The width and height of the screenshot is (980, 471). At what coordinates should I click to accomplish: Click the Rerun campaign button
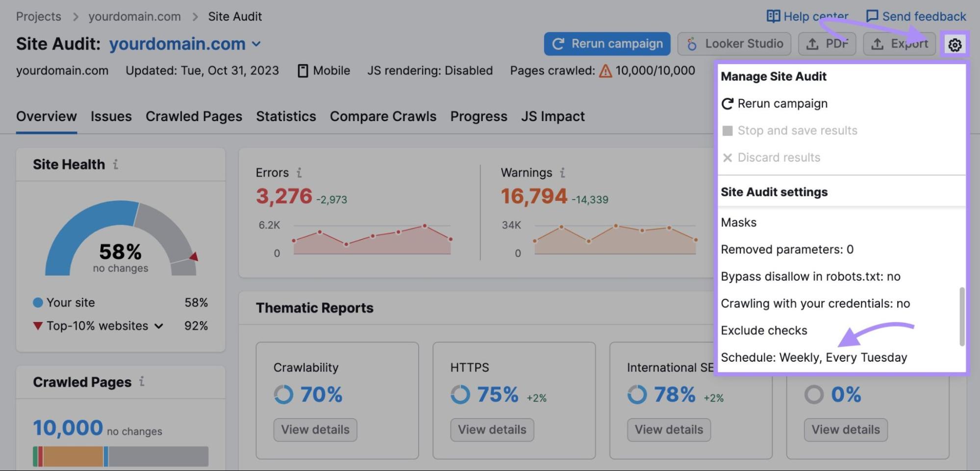pyautogui.click(x=606, y=44)
